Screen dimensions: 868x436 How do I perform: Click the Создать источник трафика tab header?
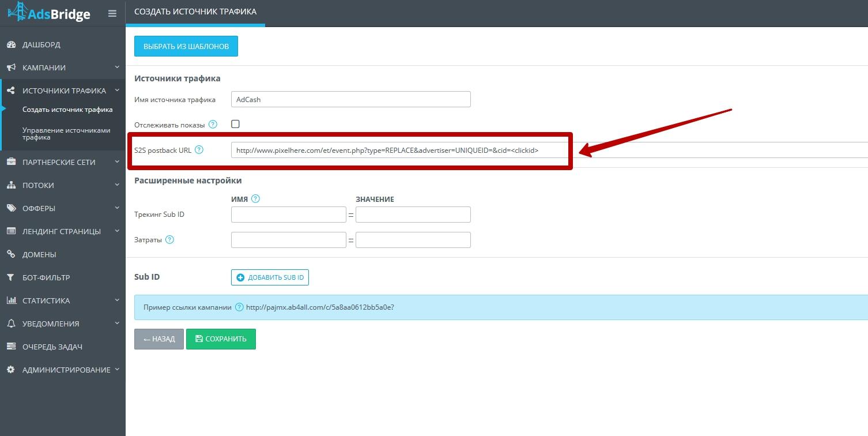[x=195, y=12]
